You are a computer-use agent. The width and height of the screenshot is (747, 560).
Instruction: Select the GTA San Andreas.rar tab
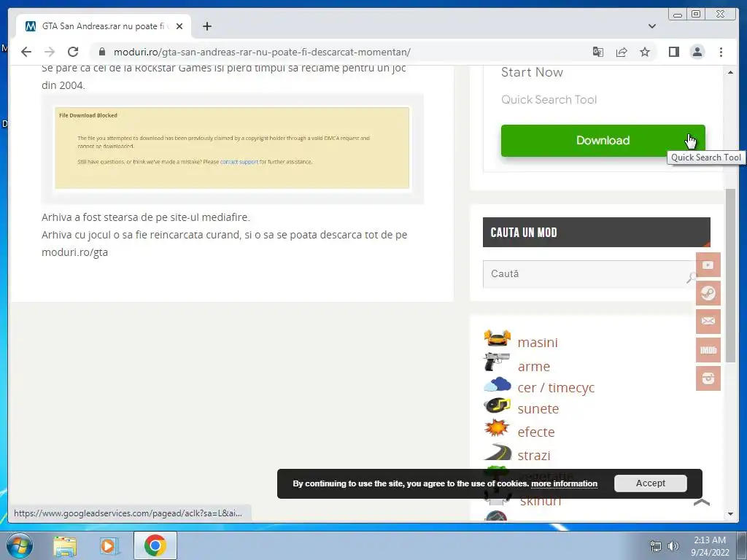point(104,26)
